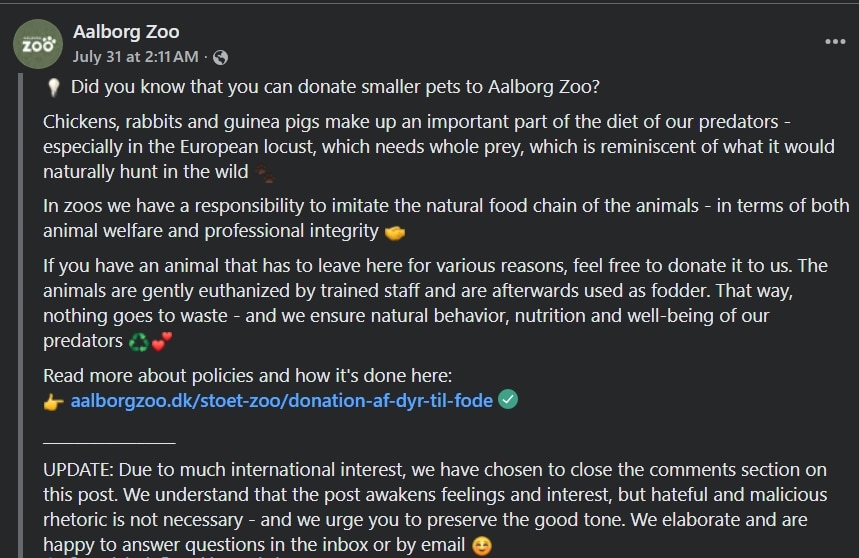This screenshot has height=558, width=859.
Task: Open the three-dot post options menu
Action: [835, 42]
